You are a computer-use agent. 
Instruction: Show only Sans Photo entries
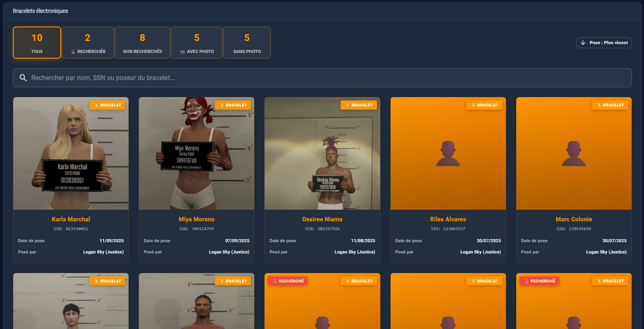tap(247, 43)
